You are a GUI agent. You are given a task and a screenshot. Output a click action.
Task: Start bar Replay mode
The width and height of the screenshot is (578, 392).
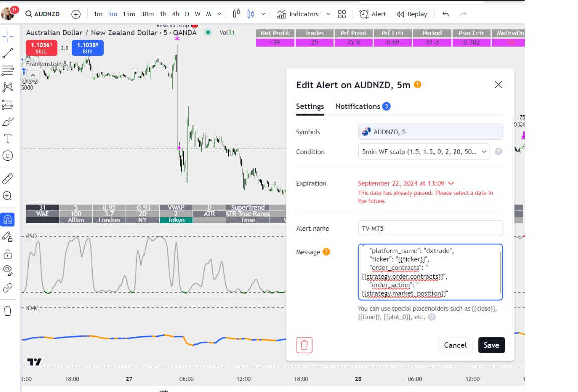point(412,14)
